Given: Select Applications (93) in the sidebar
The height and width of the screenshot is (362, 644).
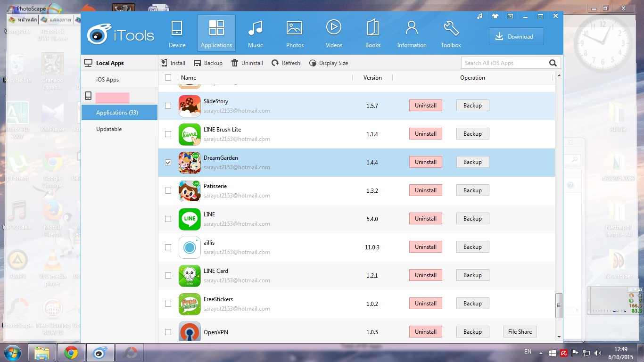Looking at the screenshot, I should pyautogui.click(x=119, y=113).
